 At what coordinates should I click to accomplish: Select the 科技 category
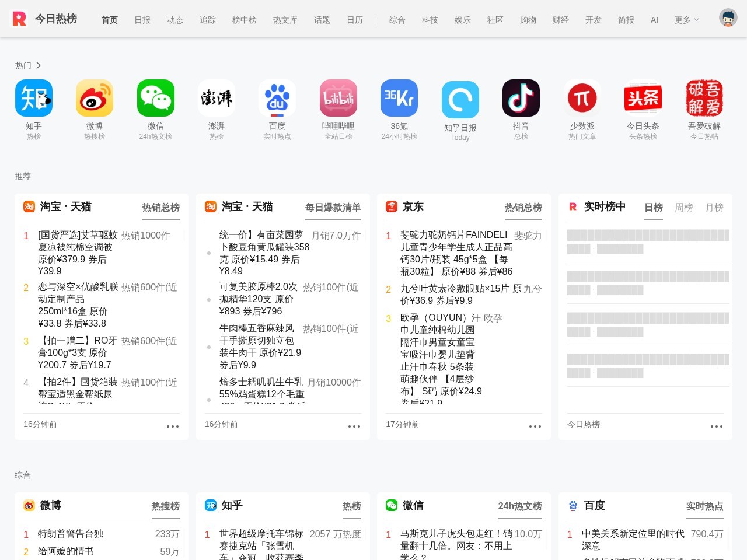[x=430, y=20]
